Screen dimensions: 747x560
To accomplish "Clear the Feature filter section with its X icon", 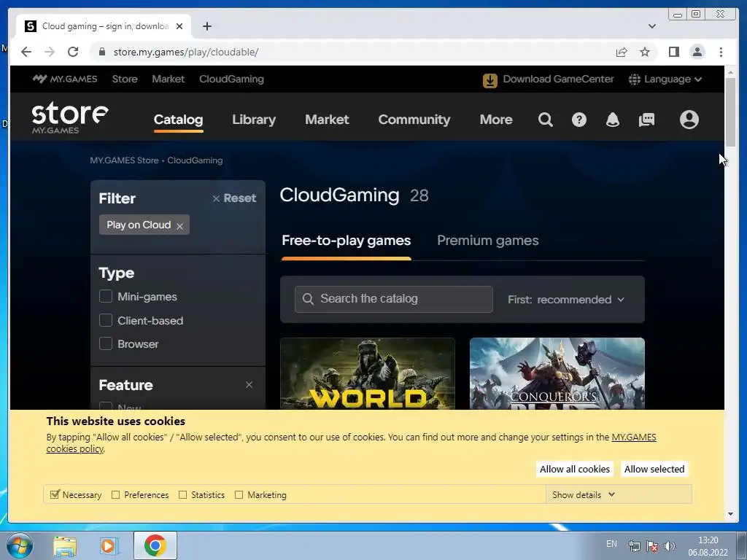I will [x=249, y=385].
